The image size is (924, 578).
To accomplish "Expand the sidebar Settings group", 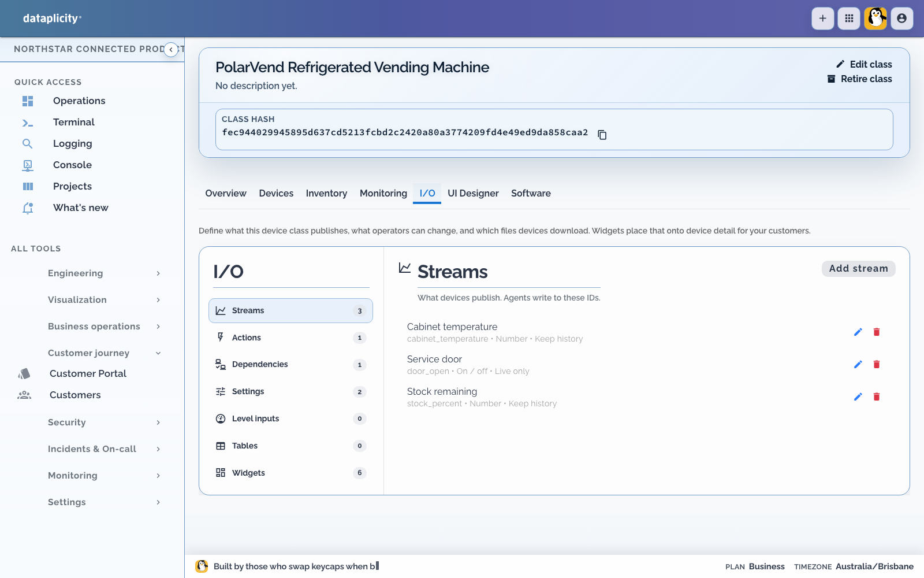I will 104,502.
